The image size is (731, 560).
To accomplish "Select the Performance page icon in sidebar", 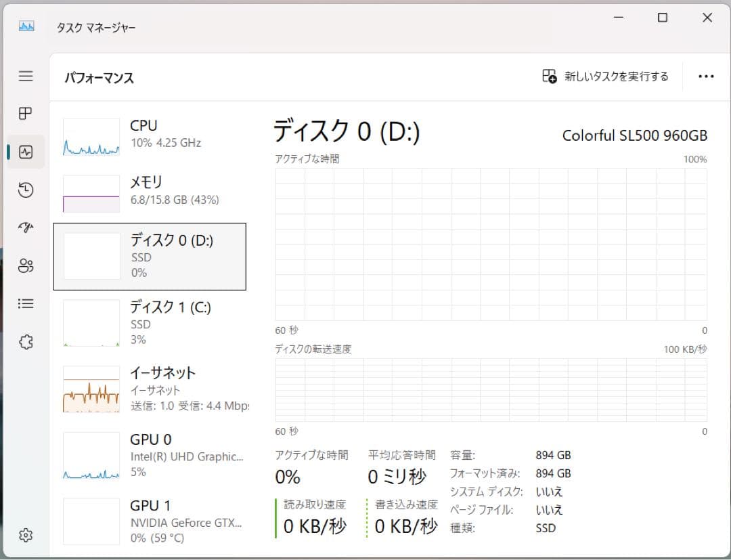I will [x=25, y=152].
